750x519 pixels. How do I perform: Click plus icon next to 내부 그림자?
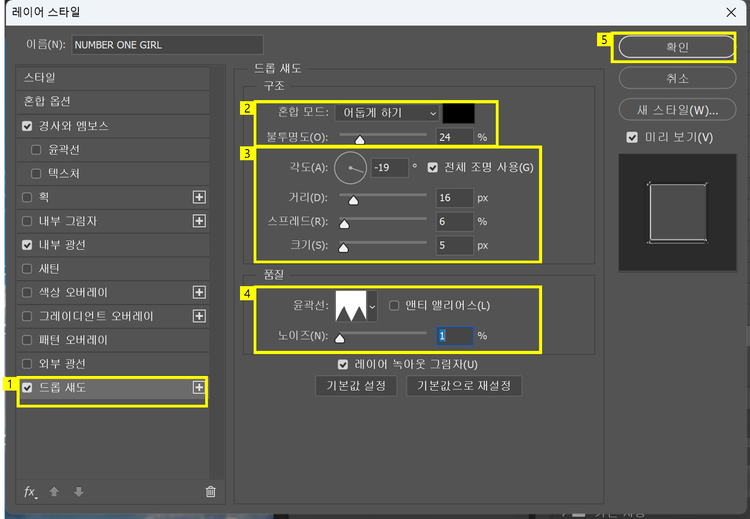(199, 221)
